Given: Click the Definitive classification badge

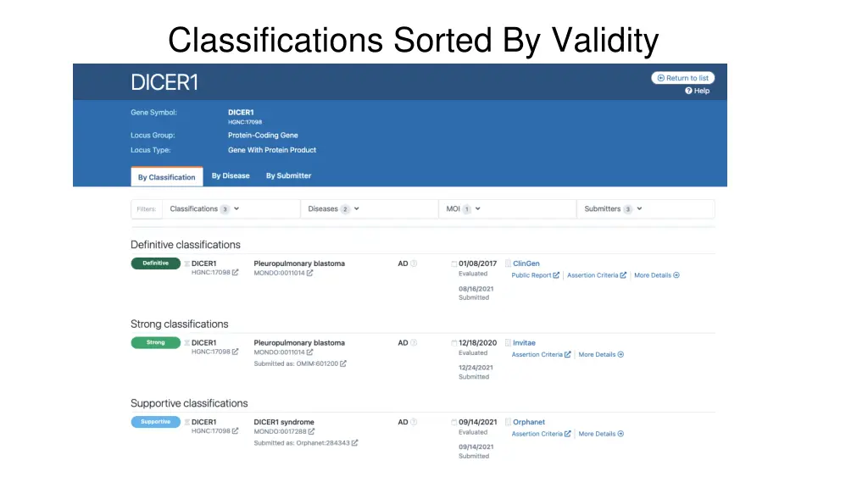Looking at the screenshot, I should click(155, 263).
